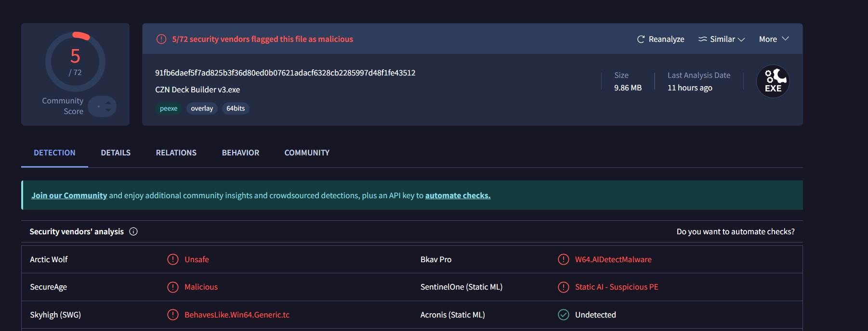
Task: Click Do you want to automate checks?
Action: tap(736, 231)
